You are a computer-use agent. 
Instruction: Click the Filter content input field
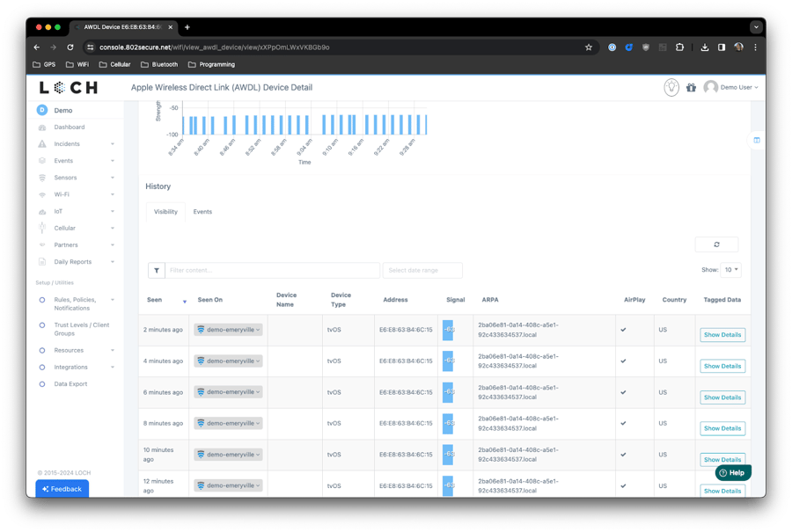tap(272, 271)
